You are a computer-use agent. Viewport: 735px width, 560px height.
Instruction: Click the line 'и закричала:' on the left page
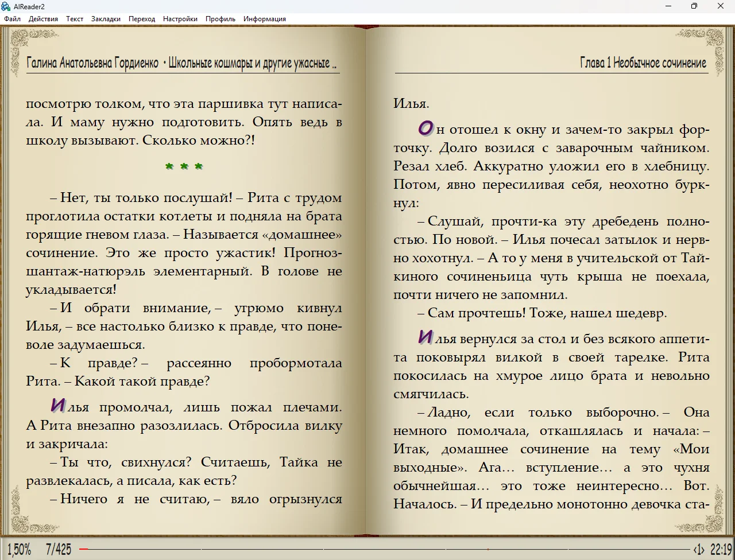tap(67, 444)
